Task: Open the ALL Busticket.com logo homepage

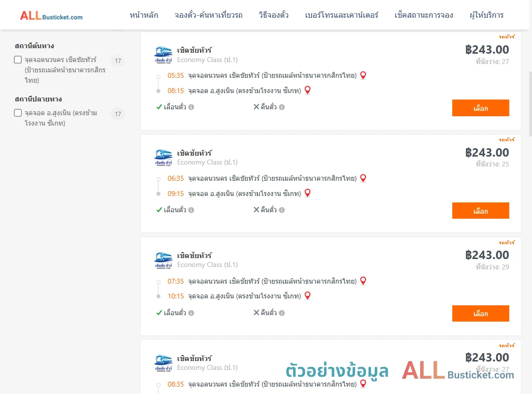Action: point(51,16)
